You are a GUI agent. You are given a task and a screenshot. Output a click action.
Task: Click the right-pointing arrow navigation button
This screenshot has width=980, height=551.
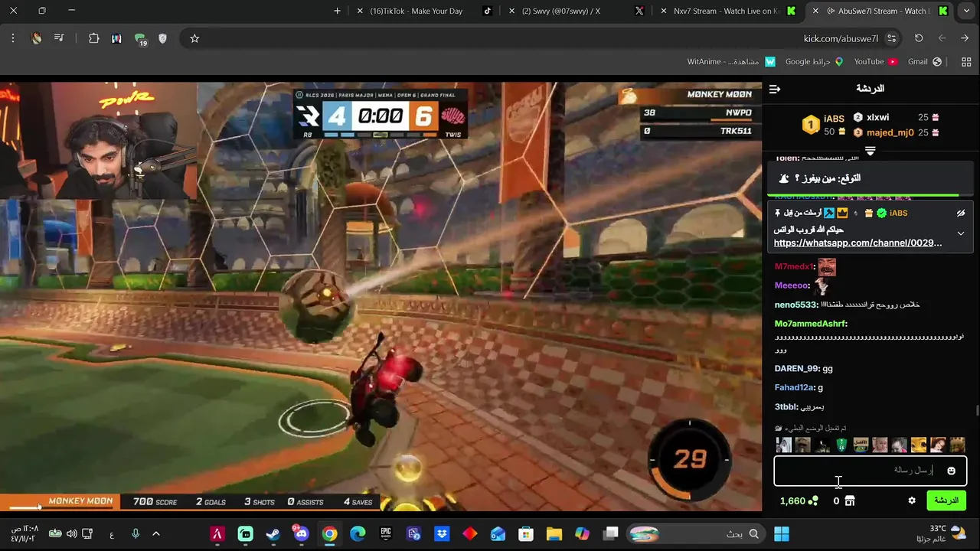pyautogui.click(x=965, y=38)
